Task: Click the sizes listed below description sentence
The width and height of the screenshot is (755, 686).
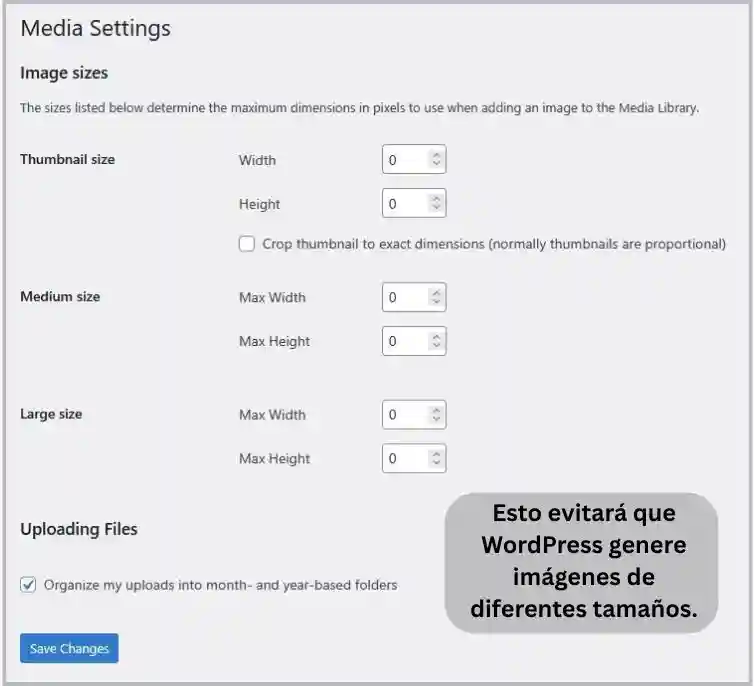Action: point(359,108)
